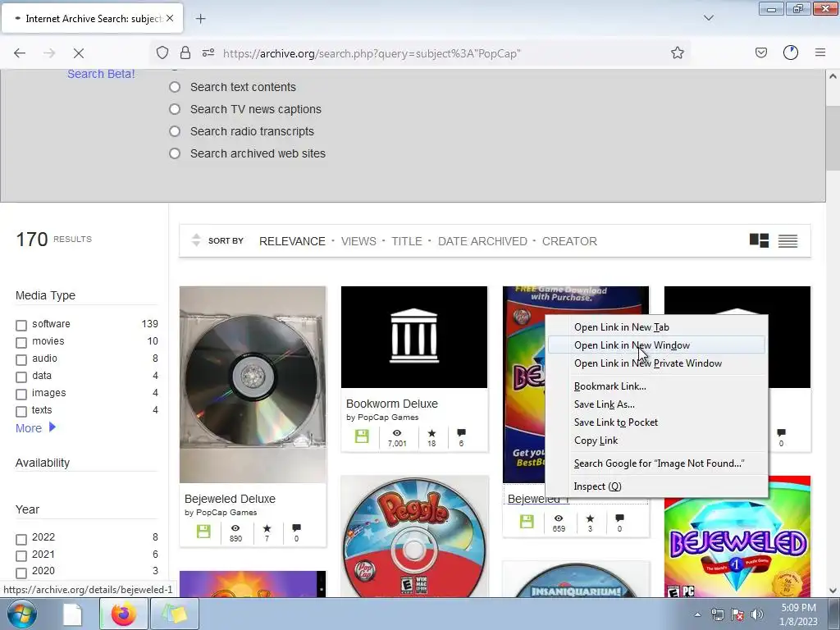
Task: Open the list all tabs dropdown
Action: [708, 18]
